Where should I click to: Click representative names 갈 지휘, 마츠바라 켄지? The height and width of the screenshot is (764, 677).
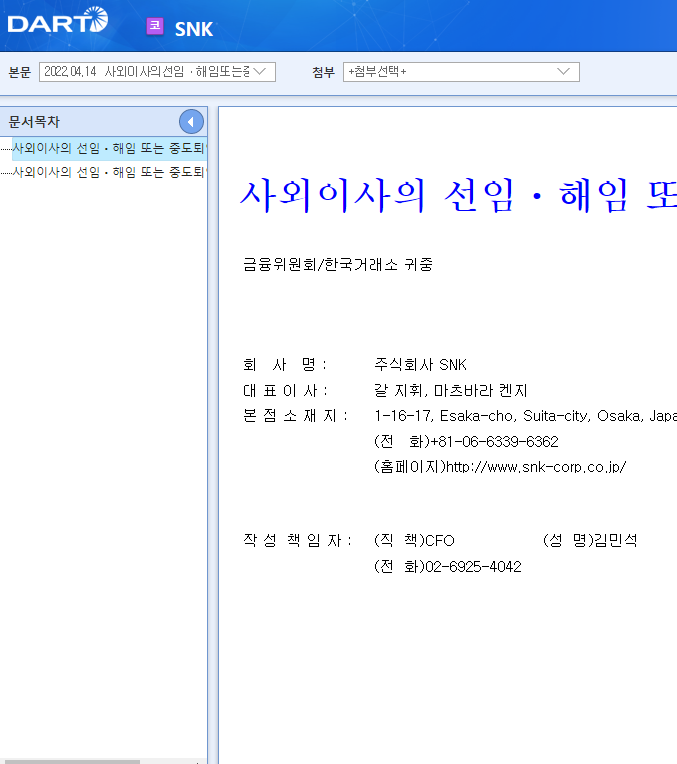click(x=450, y=390)
